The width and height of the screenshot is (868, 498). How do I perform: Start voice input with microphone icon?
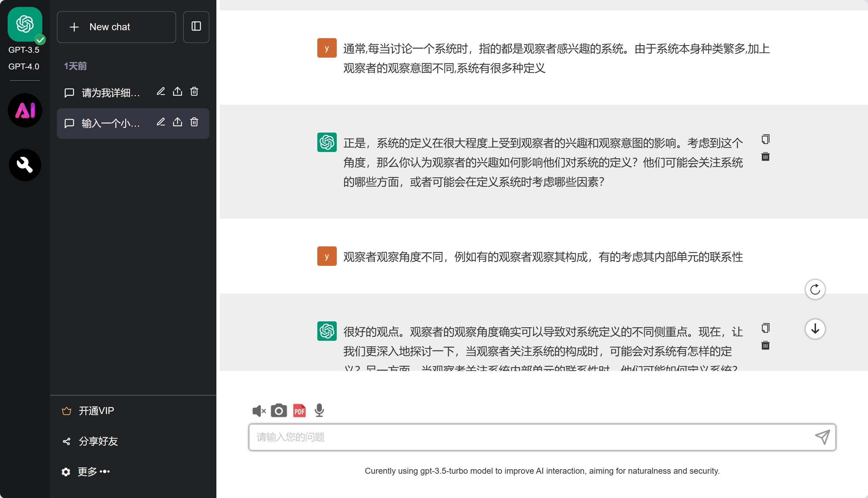319,411
